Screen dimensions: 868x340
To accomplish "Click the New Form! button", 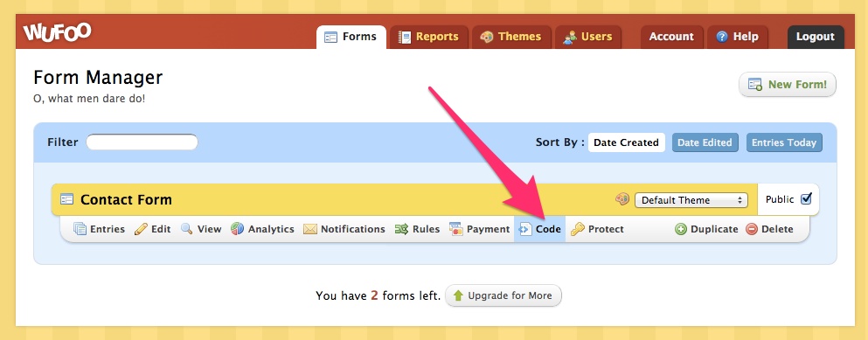I will [788, 85].
